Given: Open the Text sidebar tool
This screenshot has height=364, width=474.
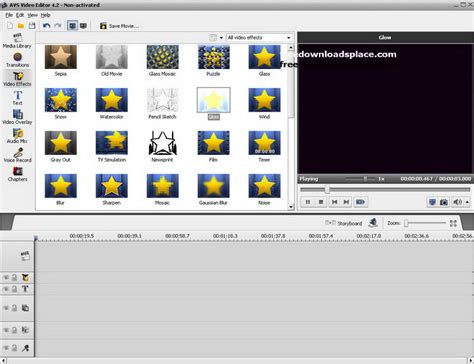Looking at the screenshot, I should [18, 98].
